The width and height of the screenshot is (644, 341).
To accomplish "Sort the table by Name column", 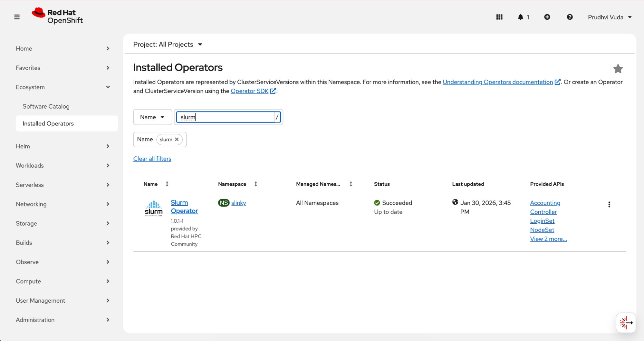I will tap(167, 184).
